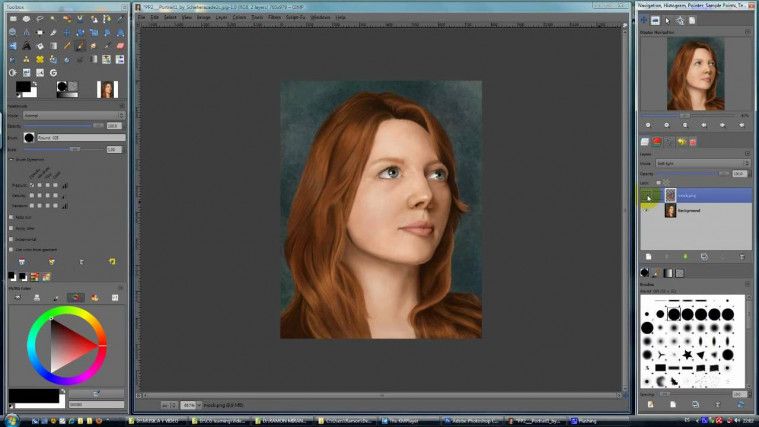Viewport: 759px width, 427px height.
Task: Select the Scissors Select tool
Action: coord(80,19)
